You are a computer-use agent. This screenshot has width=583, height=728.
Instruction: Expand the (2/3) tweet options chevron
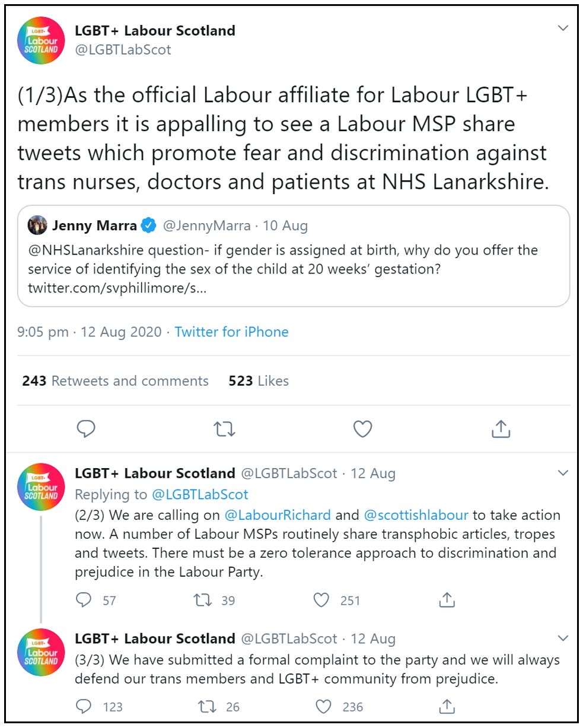563,473
